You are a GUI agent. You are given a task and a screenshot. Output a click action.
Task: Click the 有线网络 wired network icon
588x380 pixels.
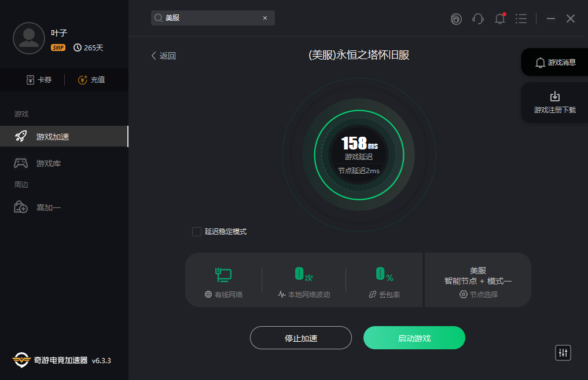coord(223,275)
